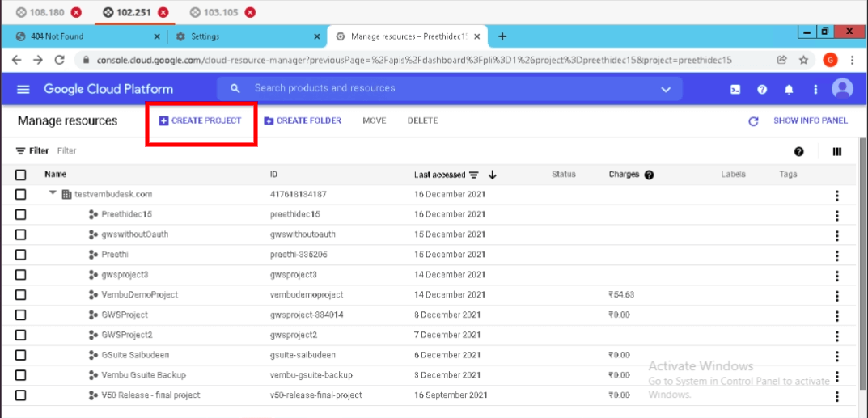Switch to the 108.180 session tab
The height and width of the screenshot is (418, 868).
pyautogui.click(x=49, y=12)
